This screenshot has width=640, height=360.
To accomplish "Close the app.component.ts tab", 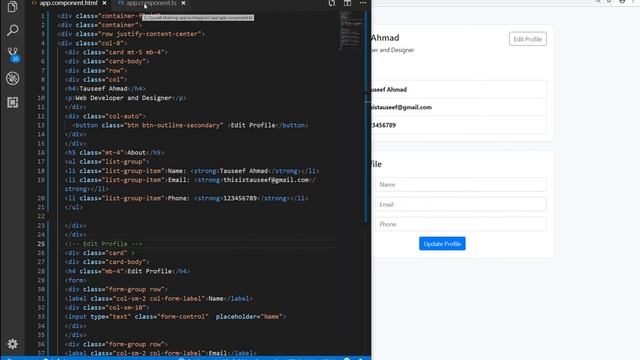I will click(183, 3).
